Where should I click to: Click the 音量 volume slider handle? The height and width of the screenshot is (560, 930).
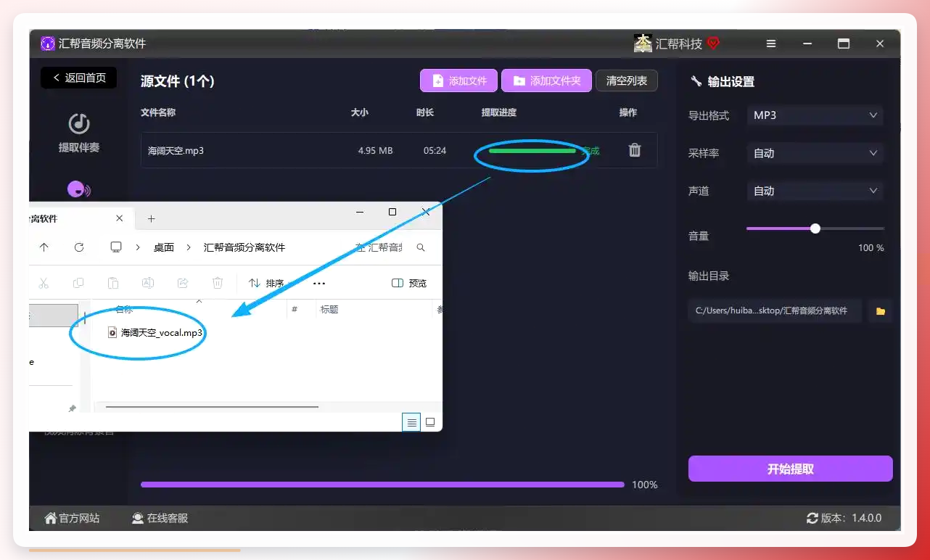[815, 228]
